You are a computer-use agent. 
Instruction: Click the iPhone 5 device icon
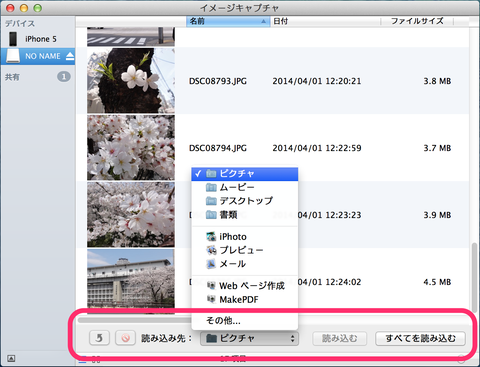[13, 39]
